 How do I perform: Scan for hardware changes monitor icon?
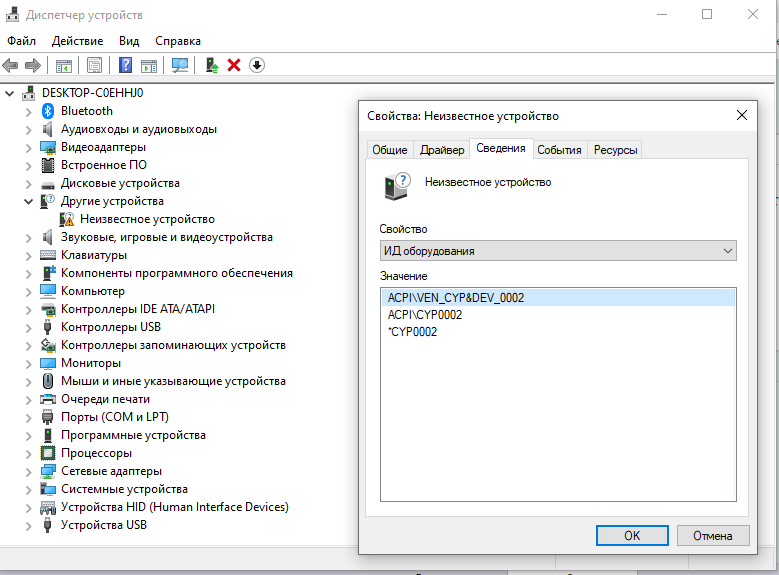coord(180,65)
